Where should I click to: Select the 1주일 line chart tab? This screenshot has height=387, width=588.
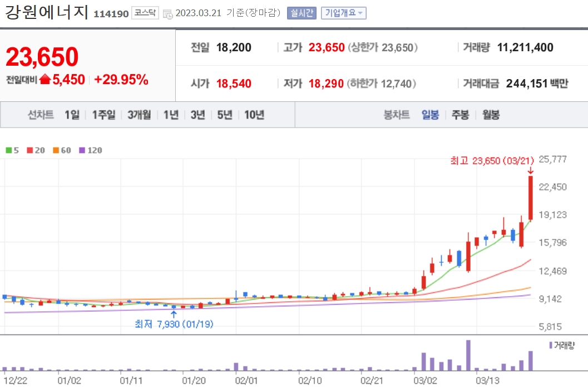(x=104, y=115)
